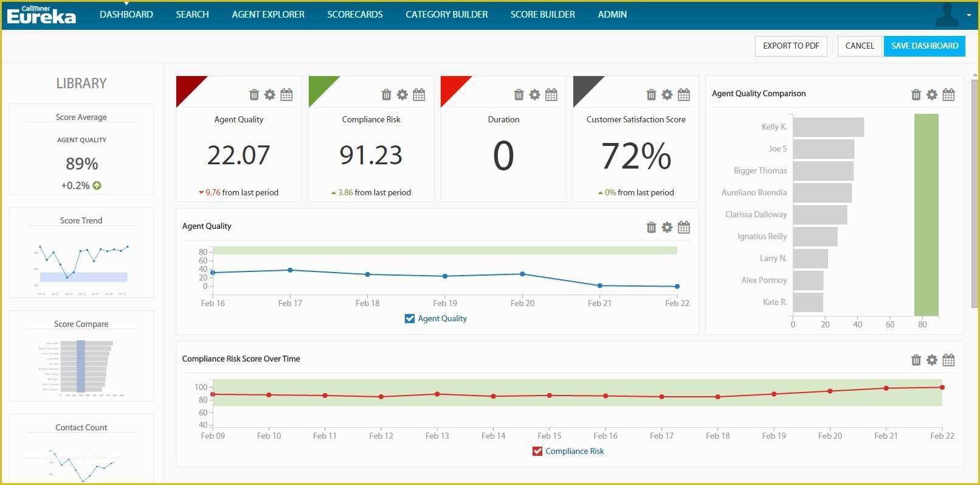The height and width of the screenshot is (485, 980).
Task: Open the Category Builder menu
Action: (x=447, y=15)
